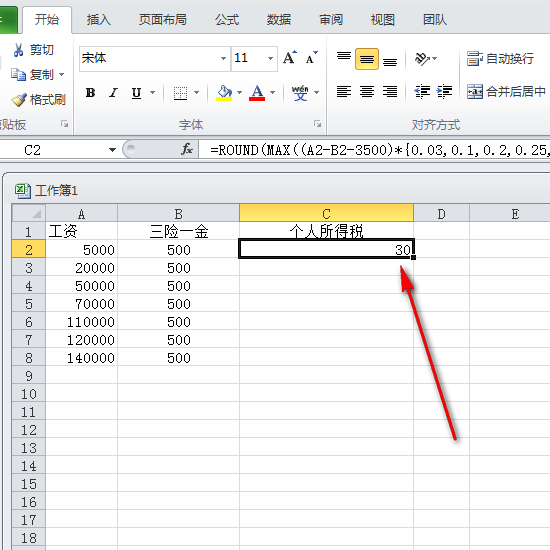
Task: Click the Cut scissors icon
Action: pos(18,50)
